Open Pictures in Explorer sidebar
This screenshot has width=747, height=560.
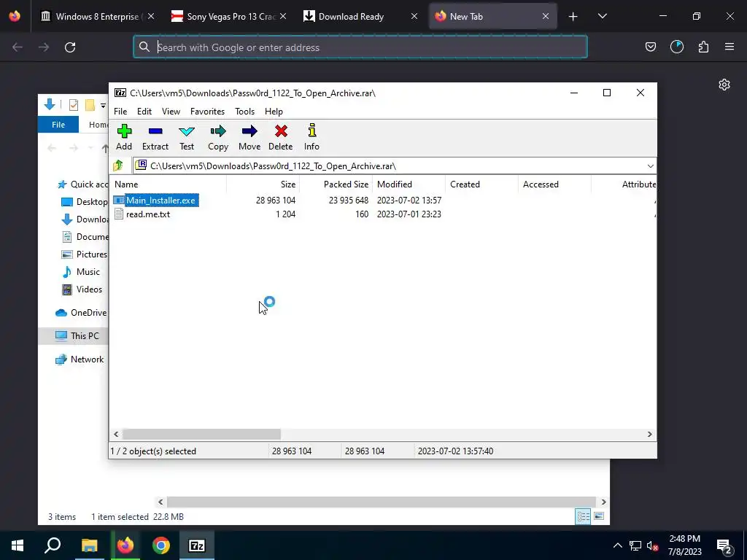(x=85, y=254)
